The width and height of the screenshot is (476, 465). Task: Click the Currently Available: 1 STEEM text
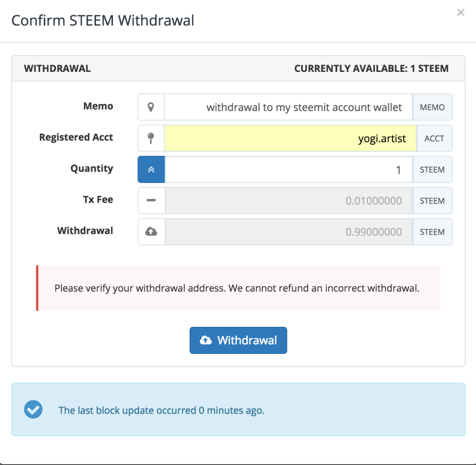[371, 68]
